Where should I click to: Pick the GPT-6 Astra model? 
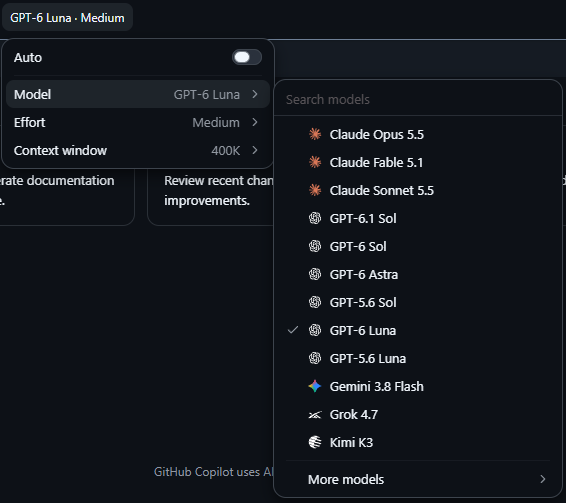[418, 274]
